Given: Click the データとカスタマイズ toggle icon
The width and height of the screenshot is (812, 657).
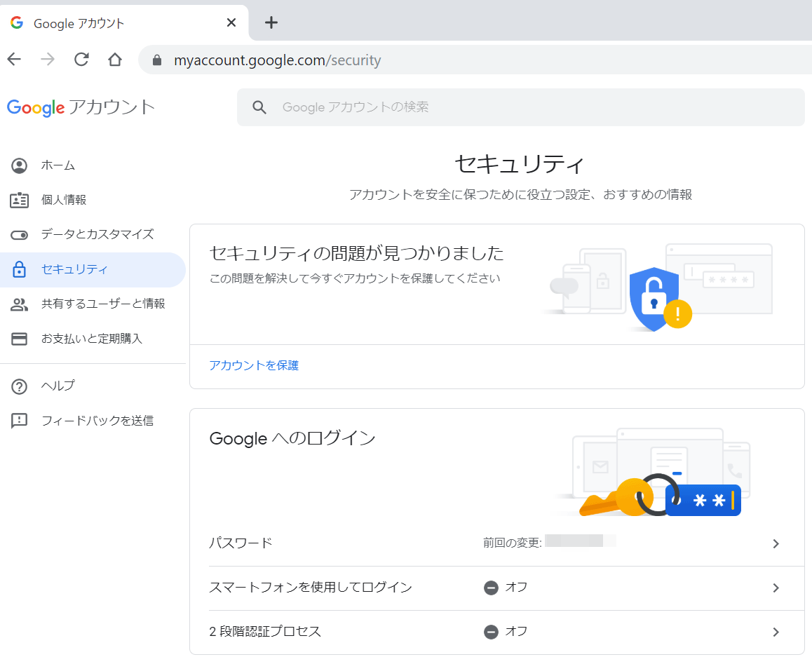Looking at the screenshot, I should tap(19, 235).
